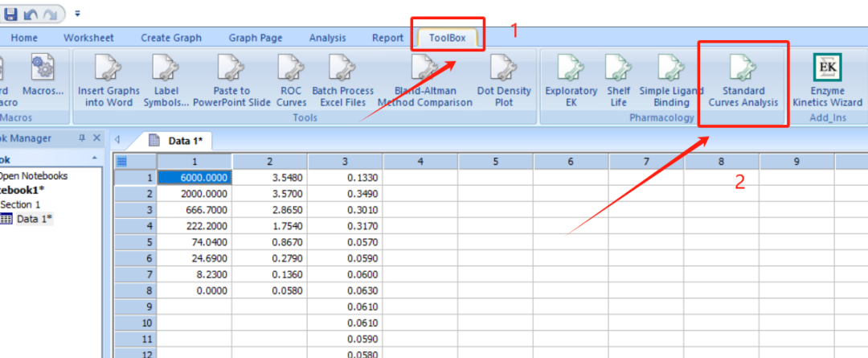Click the cell containing 0.0630

point(345,290)
